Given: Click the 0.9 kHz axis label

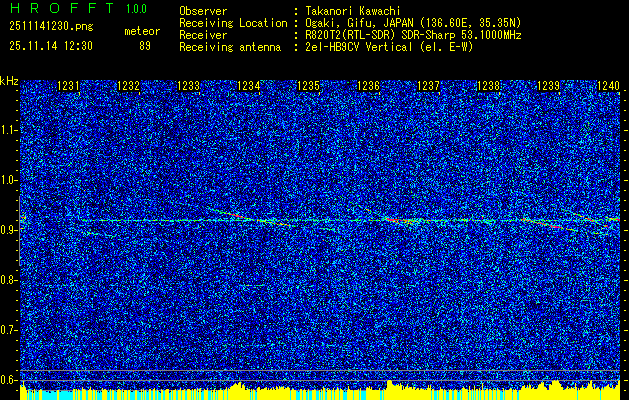Looking at the screenshot, I should [8, 230].
